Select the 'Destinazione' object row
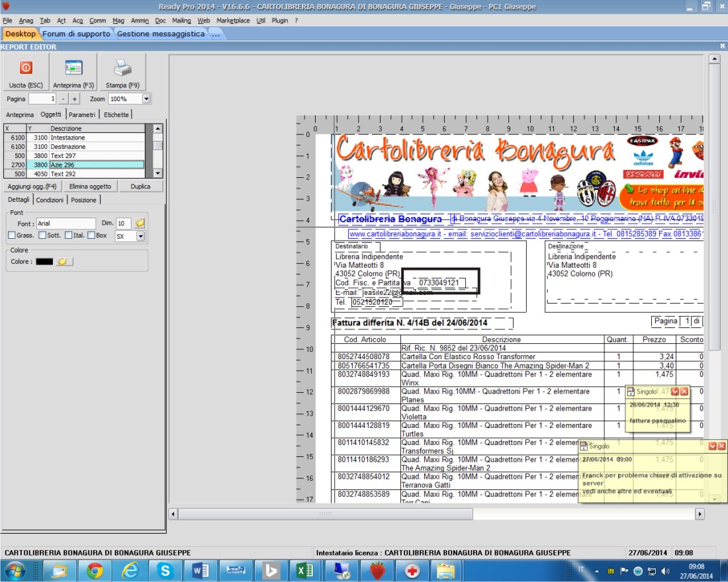This screenshot has height=582, width=728. click(74, 147)
